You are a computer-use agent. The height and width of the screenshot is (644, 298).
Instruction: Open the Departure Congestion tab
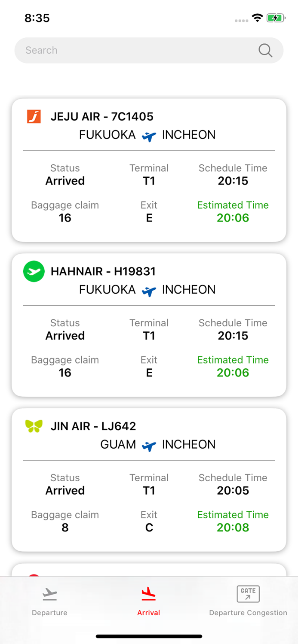248,601
